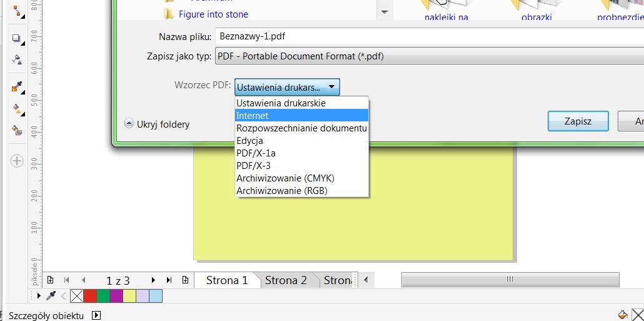Select the Color Eyedropper tool in toolbox

17,88
